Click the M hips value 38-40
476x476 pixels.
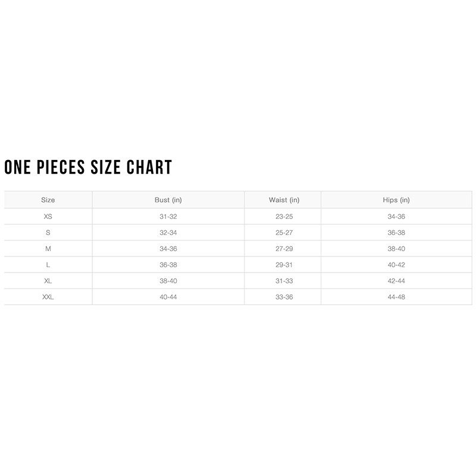click(x=396, y=249)
